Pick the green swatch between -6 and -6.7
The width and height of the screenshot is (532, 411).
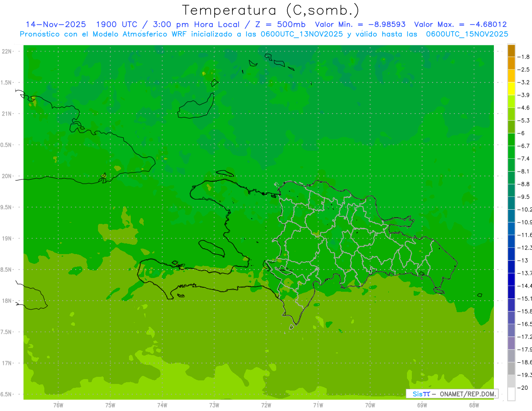[511, 140]
